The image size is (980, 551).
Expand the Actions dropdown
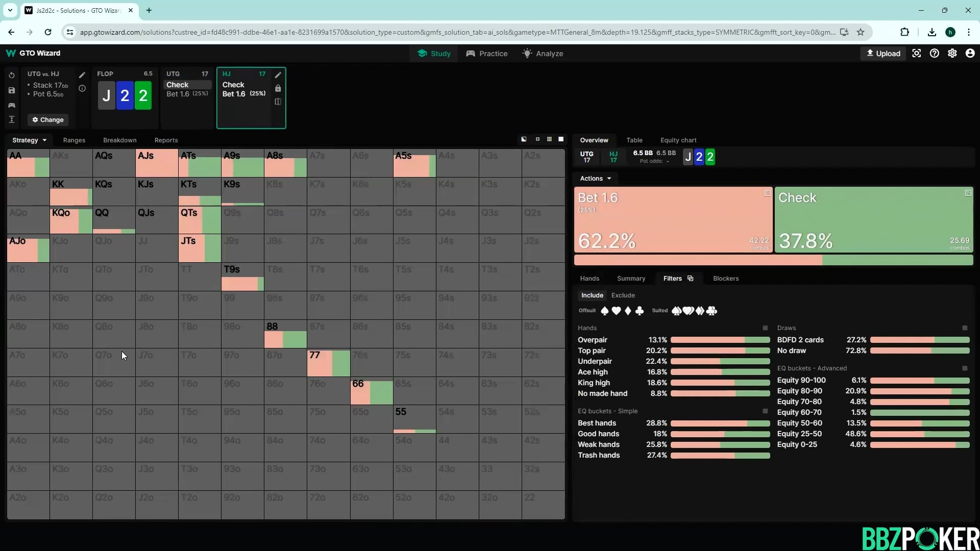point(595,178)
